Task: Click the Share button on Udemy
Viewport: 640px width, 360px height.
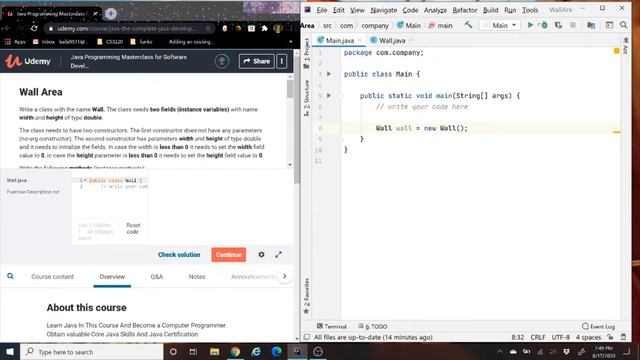Action: (257, 61)
